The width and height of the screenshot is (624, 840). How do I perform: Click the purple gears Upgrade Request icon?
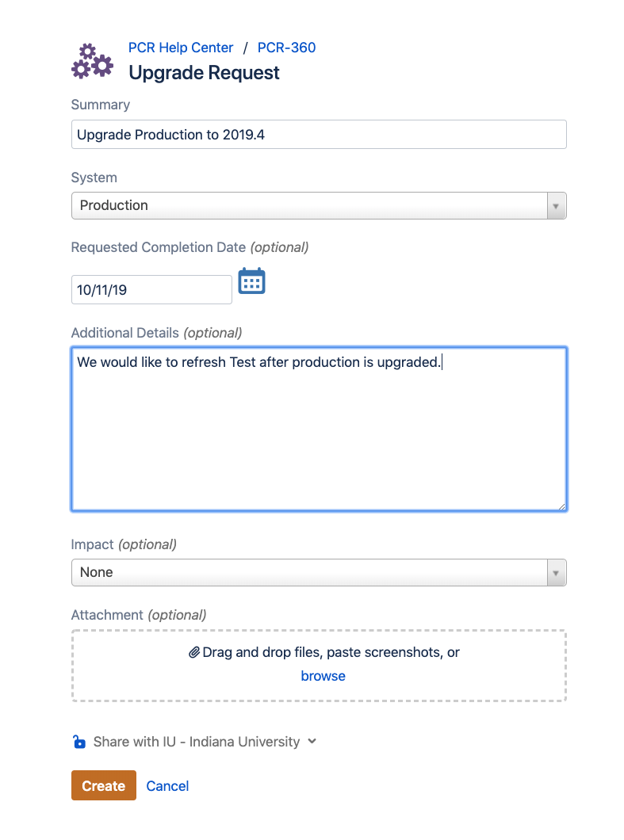click(92, 61)
